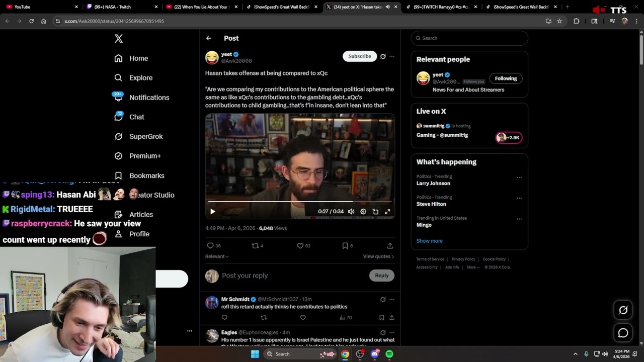The width and height of the screenshot is (644, 362).
Task: Open Explore from the X sidebar
Action: pyautogui.click(x=133, y=78)
